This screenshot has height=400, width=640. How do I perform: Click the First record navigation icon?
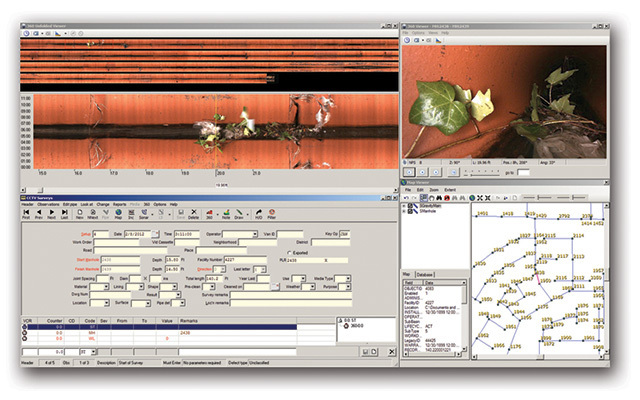click(x=26, y=213)
